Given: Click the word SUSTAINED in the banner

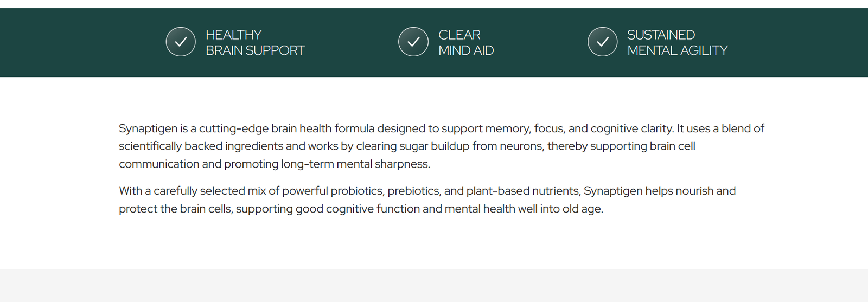Looking at the screenshot, I should [x=661, y=35].
